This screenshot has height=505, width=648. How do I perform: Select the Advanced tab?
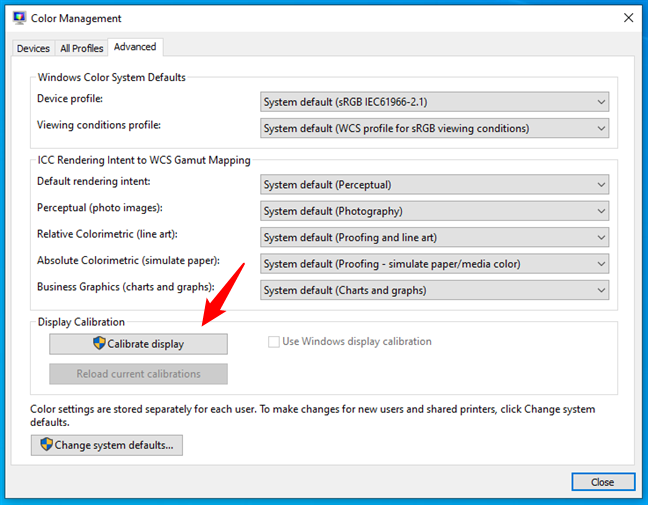pyautogui.click(x=135, y=47)
